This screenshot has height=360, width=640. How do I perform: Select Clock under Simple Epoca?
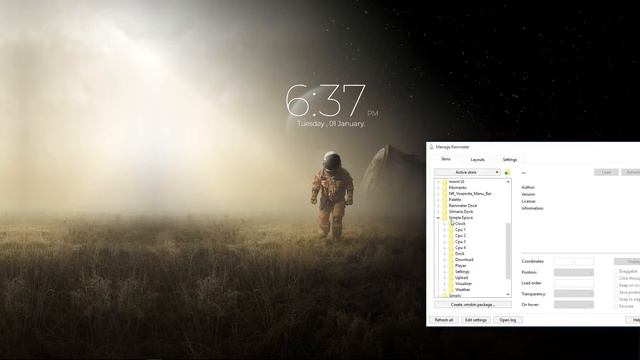[x=460, y=224]
